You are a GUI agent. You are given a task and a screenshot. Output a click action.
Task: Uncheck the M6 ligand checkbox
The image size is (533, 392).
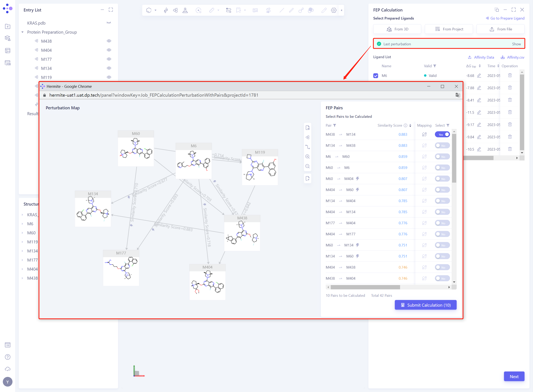coord(376,76)
